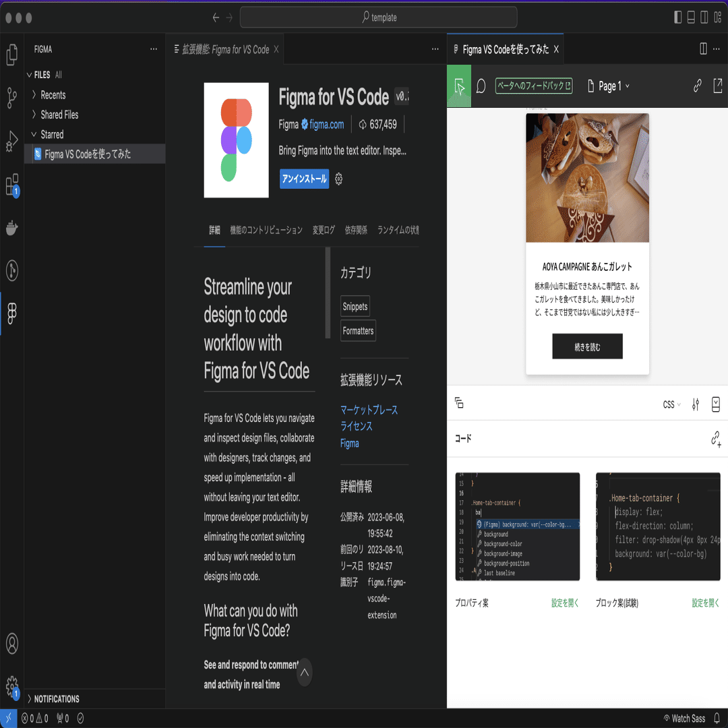Open the Figma file externally icon
The height and width of the screenshot is (728, 728).
(717, 86)
